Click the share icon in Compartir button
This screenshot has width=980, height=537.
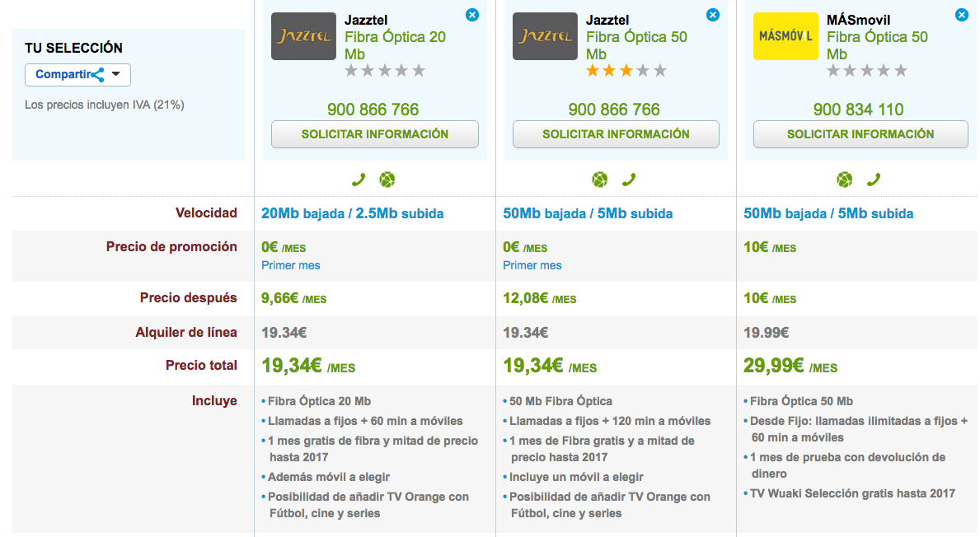98,75
